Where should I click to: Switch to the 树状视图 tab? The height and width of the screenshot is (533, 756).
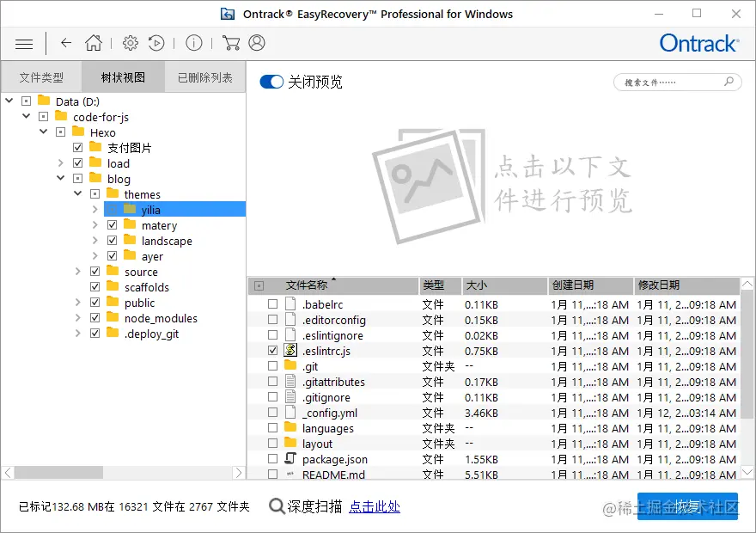click(x=123, y=77)
